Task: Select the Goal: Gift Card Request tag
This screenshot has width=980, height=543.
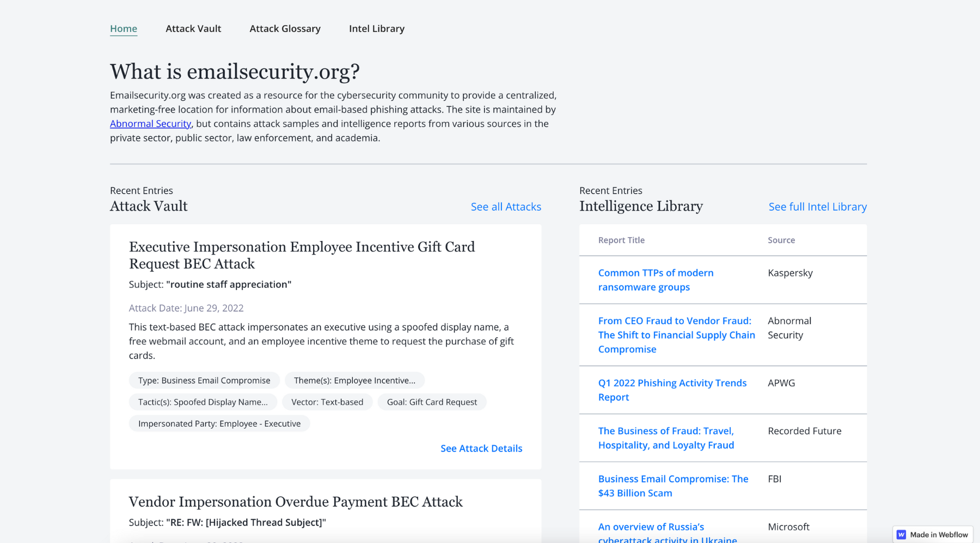Action: pyautogui.click(x=432, y=402)
